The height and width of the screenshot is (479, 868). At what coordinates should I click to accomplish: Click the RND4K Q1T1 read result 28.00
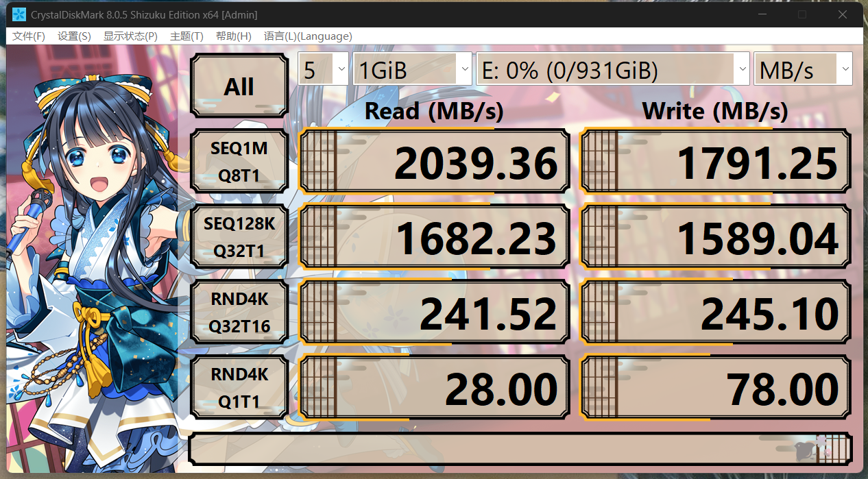[x=435, y=387]
